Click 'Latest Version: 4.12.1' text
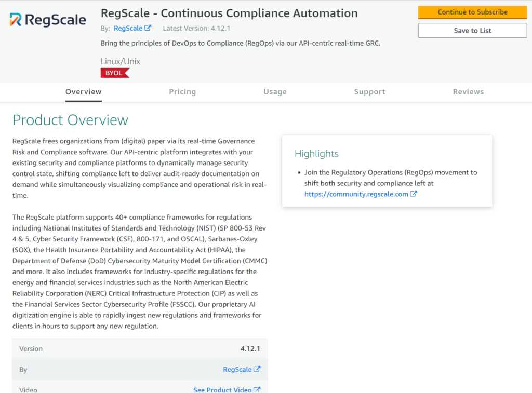The image size is (532, 393). tap(196, 28)
